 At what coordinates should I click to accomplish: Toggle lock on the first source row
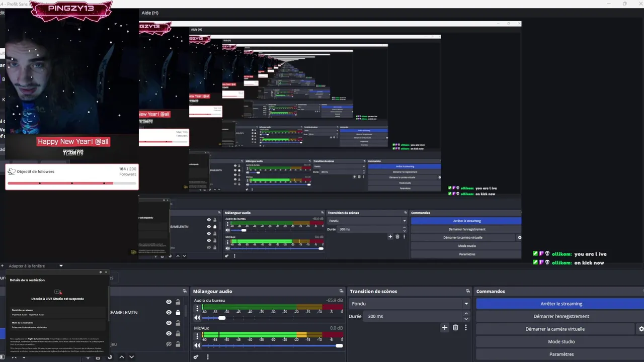[178, 302]
